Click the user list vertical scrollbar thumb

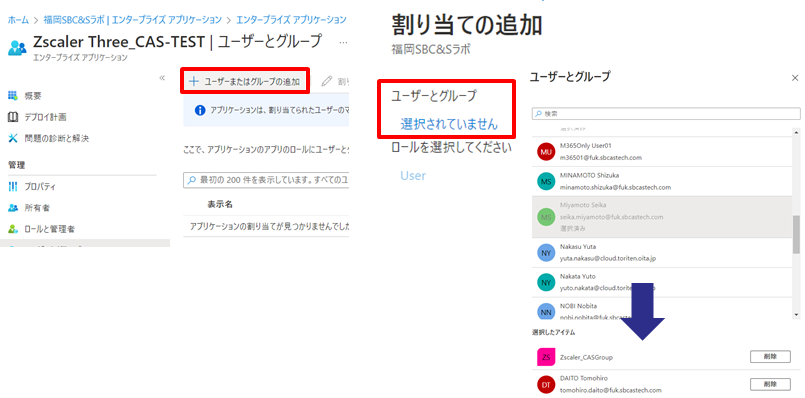coord(796,235)
